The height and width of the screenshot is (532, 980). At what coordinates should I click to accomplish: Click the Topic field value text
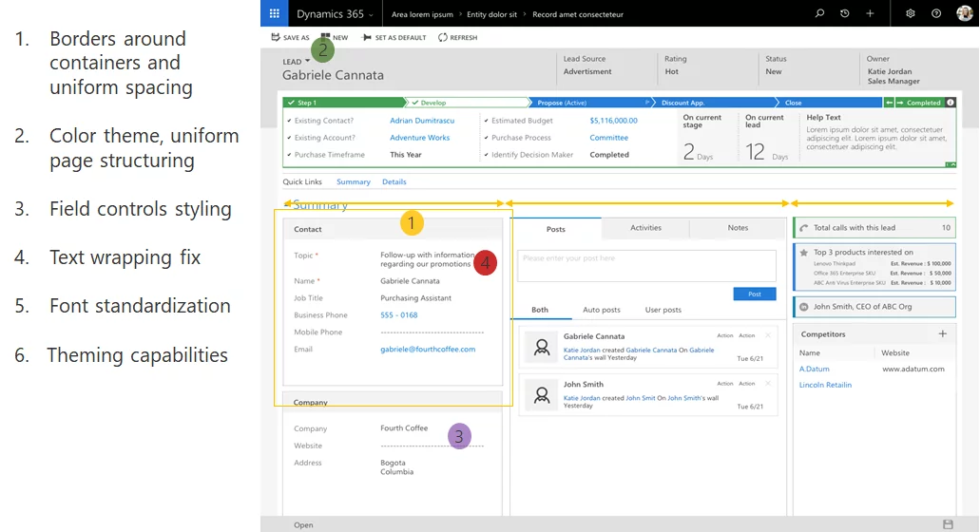[x=428, y=259]
